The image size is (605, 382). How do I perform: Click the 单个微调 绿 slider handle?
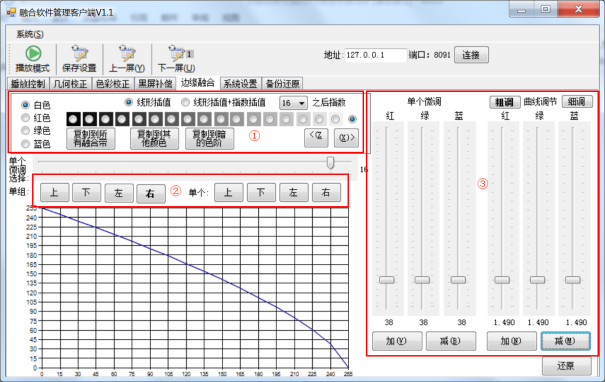coord(422,280)
